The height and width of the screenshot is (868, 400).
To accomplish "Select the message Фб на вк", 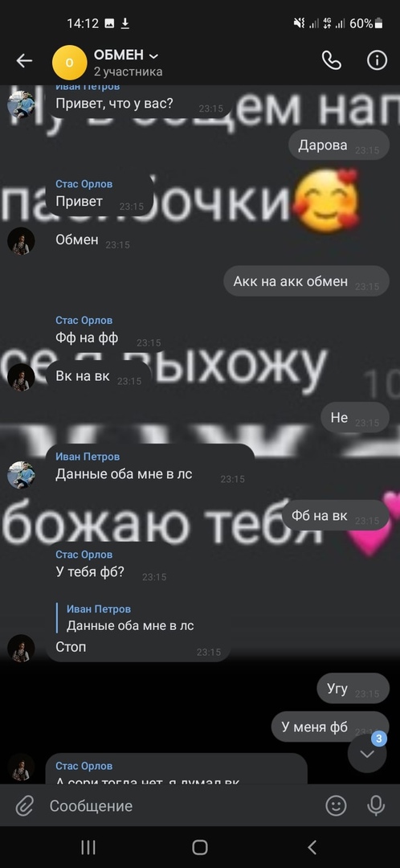I will click(x=335, y=515).
